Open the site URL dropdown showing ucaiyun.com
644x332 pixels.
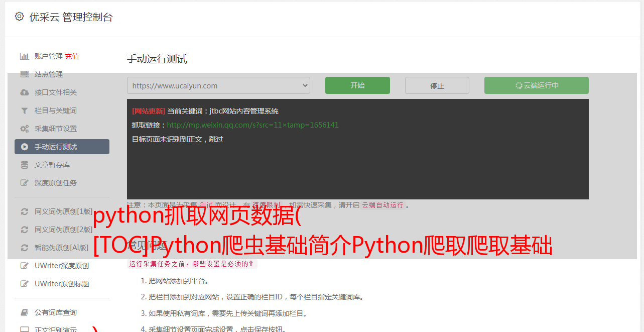(218, 85)
